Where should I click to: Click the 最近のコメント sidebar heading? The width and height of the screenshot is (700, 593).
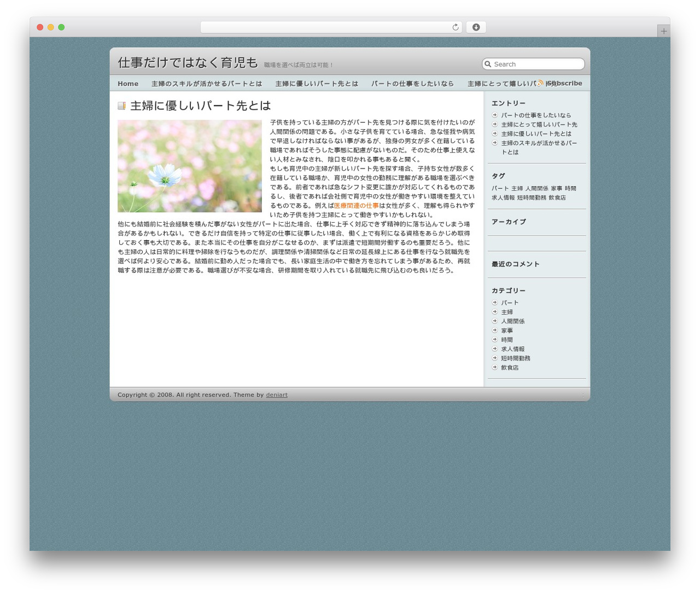515,264
